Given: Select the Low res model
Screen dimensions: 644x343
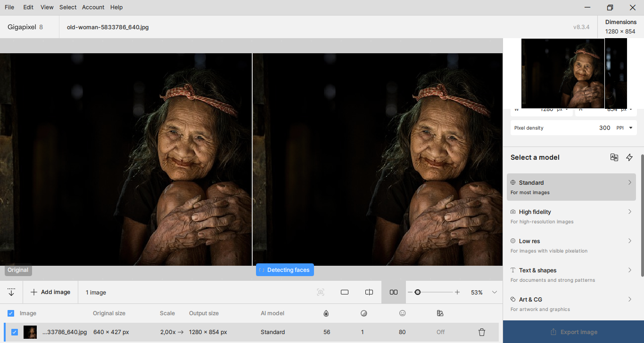Looking at the screenshot, I should click(571, 245).
